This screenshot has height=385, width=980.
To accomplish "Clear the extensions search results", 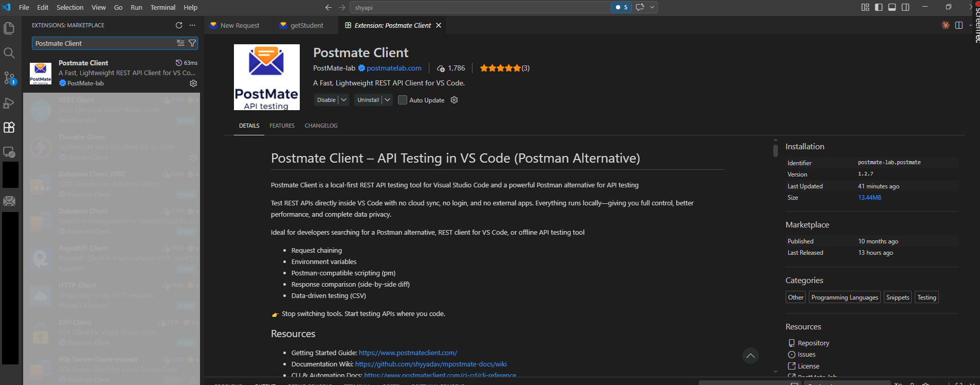I will pyautogui.click(x=180, y=43).
